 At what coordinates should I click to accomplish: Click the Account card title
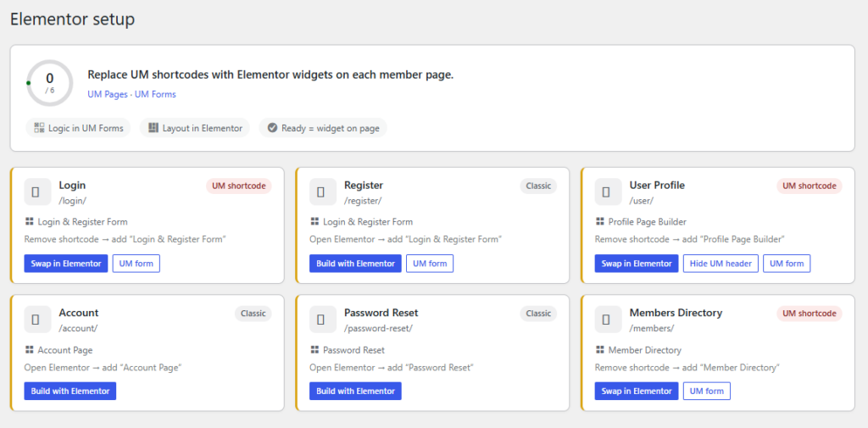[x=79, y=313]
